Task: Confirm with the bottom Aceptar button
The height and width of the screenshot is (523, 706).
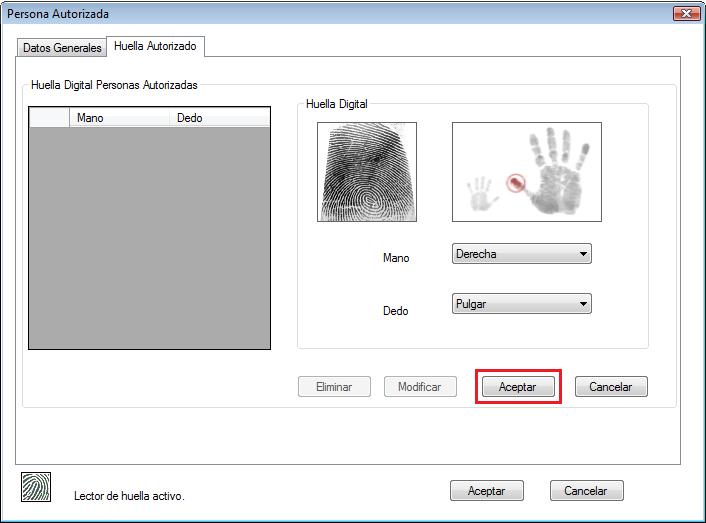Action: [x=486, y=491]
